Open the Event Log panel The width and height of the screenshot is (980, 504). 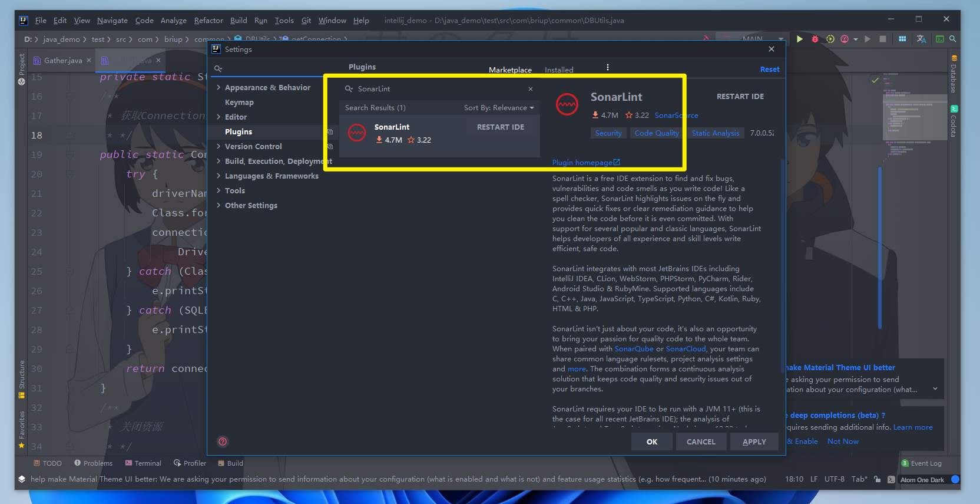point(922,463)
